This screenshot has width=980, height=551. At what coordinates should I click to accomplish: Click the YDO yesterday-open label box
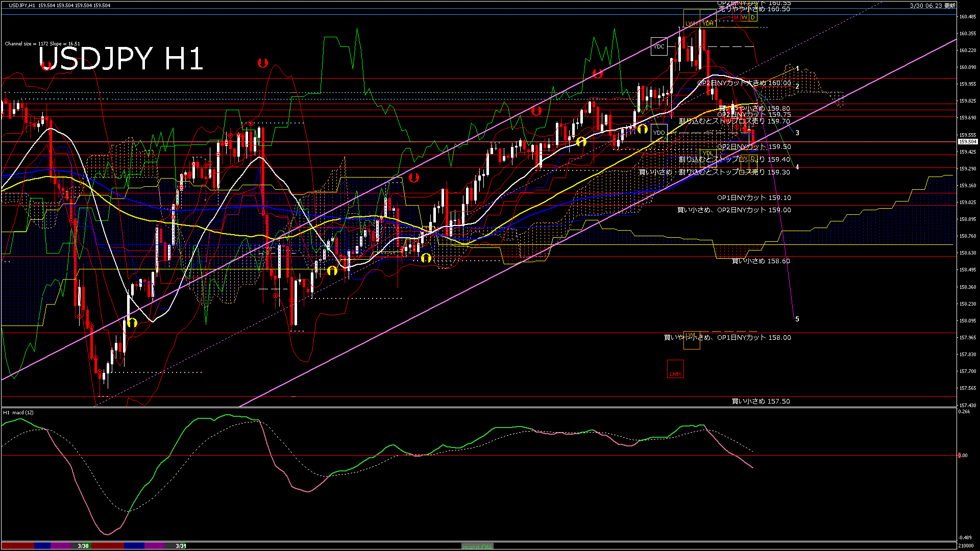(x=659, y=133)
